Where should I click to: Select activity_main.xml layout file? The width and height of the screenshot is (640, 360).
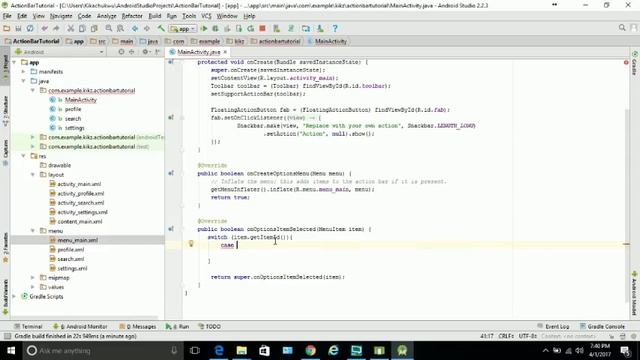(79, 184)
